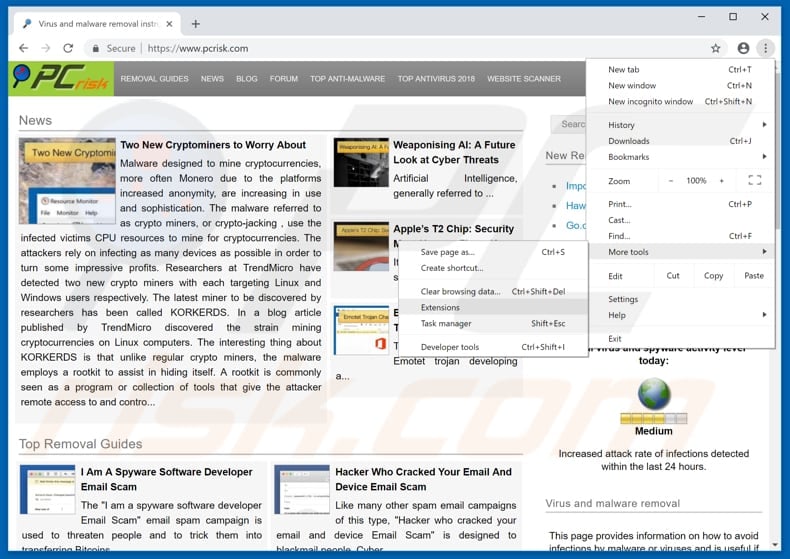The height and width of the screenshot is (559, 790).
Task: Open Downloads from the menu
Action: click(x=680, y=141)
